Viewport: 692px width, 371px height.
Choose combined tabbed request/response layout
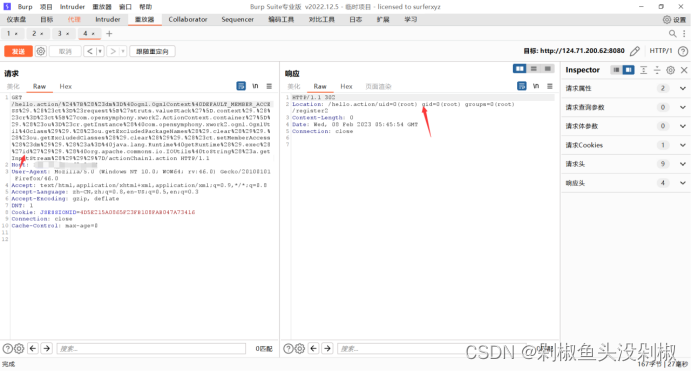click(548, 68)
